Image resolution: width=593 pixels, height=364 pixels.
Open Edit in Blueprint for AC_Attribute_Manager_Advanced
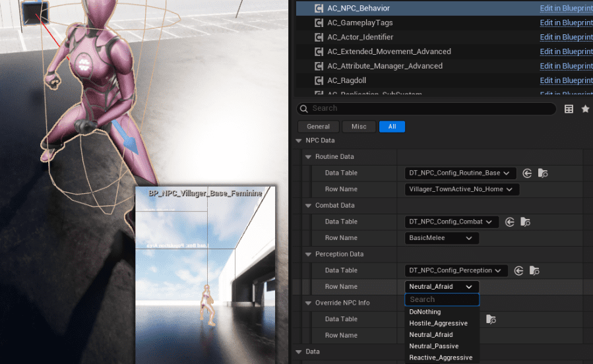point(566,66)
